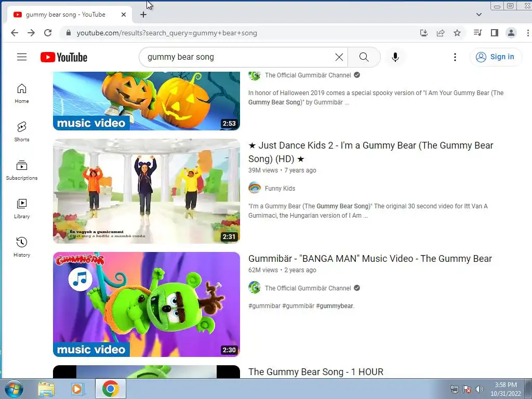
Task: Click the magnifying glass search button
Action: coord(364,57)
